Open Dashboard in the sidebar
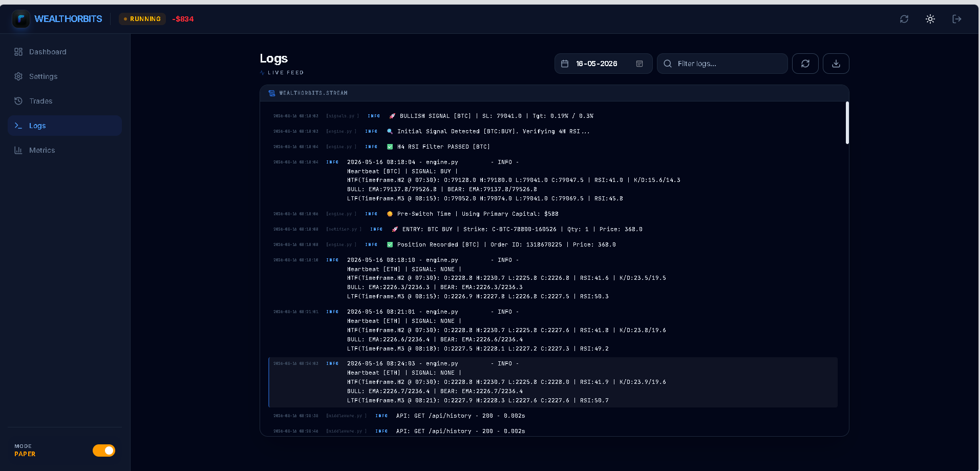This screenshot has width=980, height=471. [65, 52]
